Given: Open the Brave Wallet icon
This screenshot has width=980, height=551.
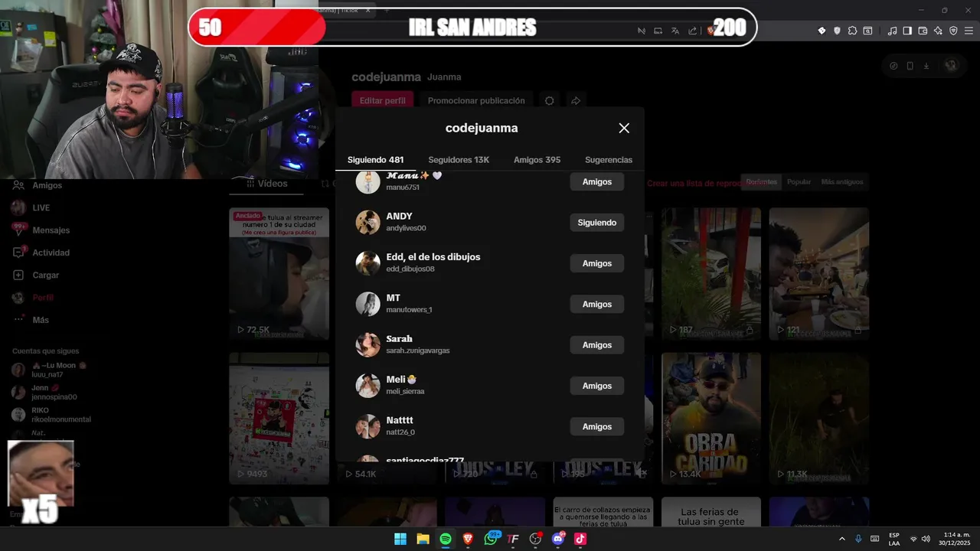Looking at the screenshot, I should pos(923,31).
